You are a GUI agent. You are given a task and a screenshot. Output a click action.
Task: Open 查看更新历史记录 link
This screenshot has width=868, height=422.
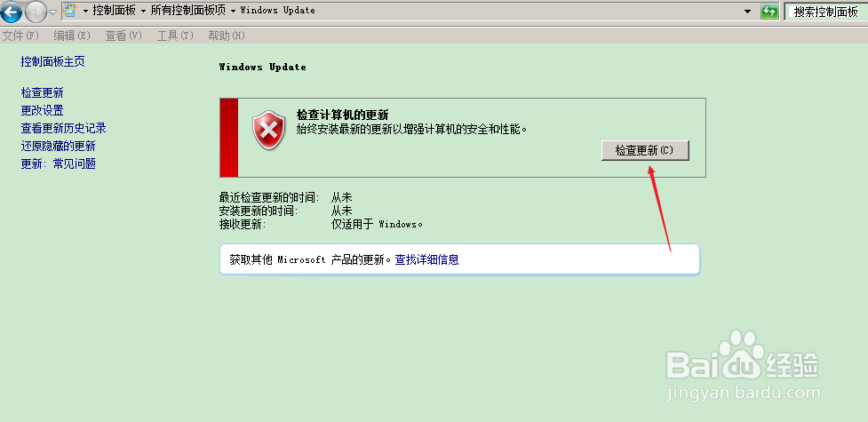(64, 128)
